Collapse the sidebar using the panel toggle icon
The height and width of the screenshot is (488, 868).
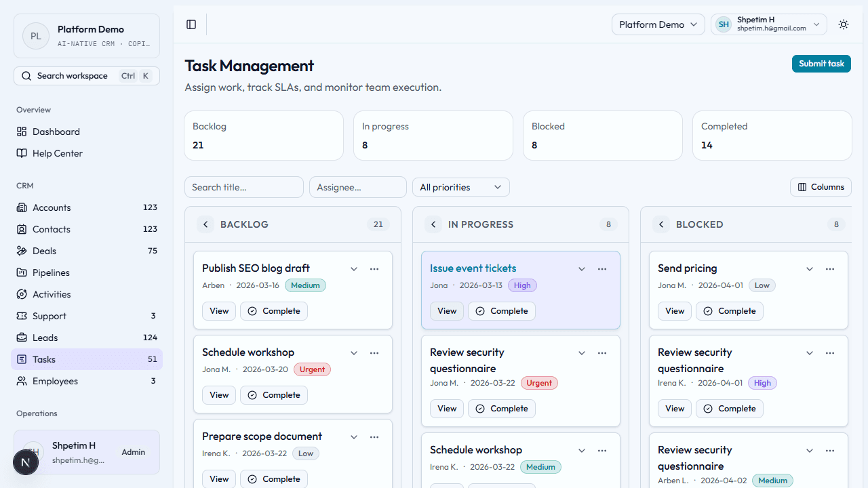191,24
